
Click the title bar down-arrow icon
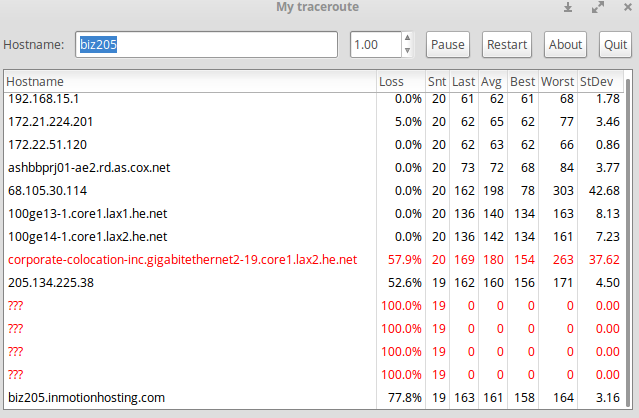point(568,8)
